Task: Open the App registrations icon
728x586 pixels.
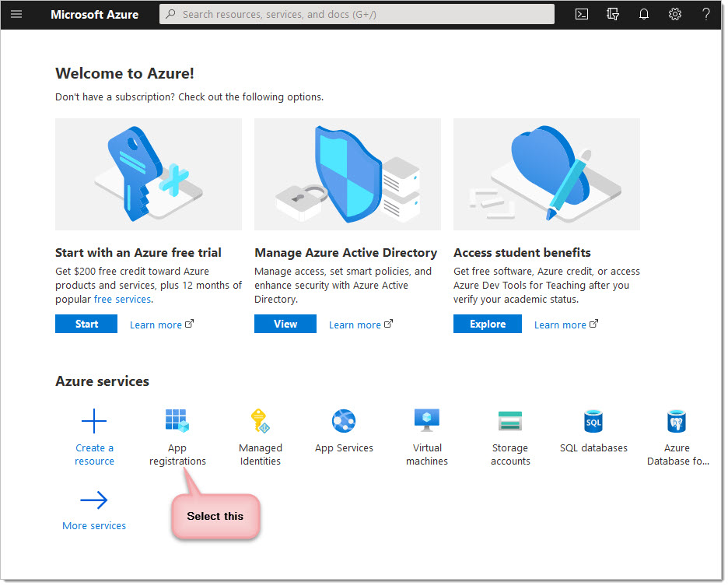Action: (177, 421)
